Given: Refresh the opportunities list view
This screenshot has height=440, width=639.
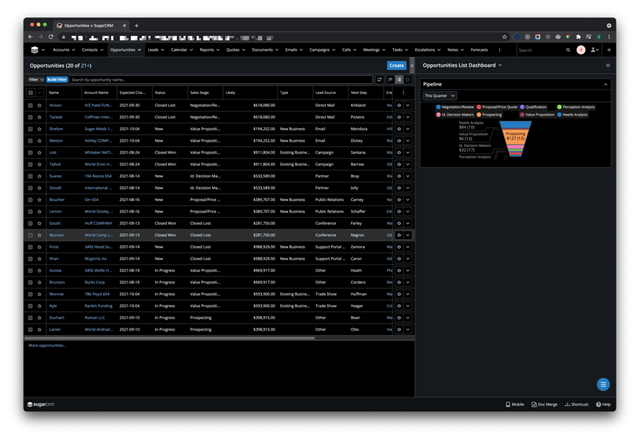Looking at the screenshot, I should point(379,79).
